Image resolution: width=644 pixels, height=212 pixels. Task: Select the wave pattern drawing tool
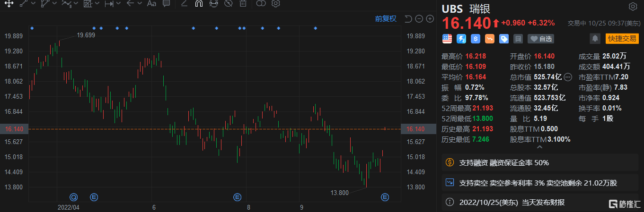[66, 4]
